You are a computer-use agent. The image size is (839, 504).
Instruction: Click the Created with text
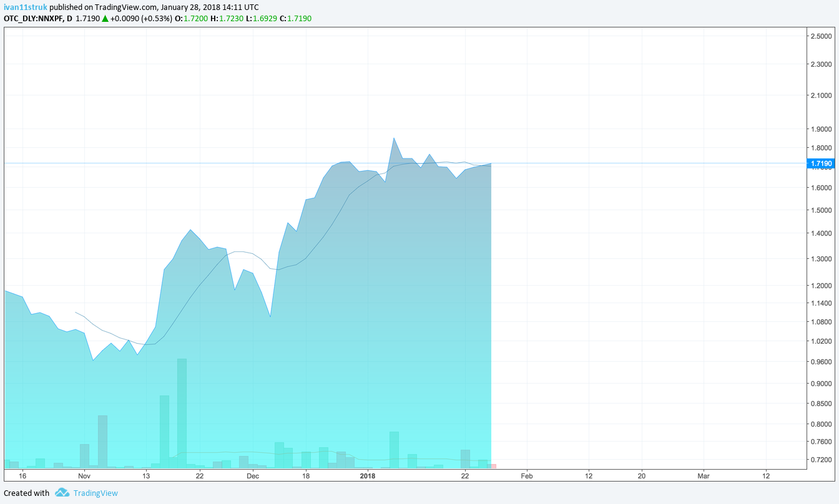(x=26, y=493)
